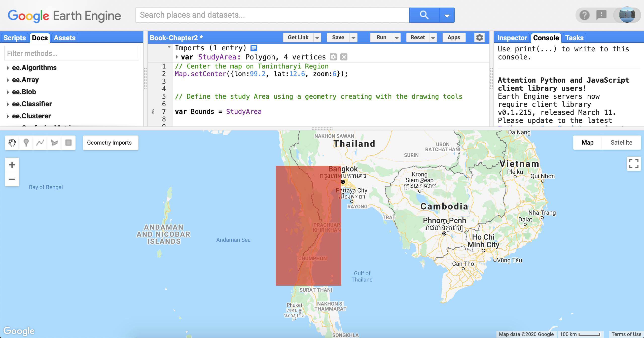Click the zoom in button on map
This screenshot has height=338, width=644.
coord(12,164)
